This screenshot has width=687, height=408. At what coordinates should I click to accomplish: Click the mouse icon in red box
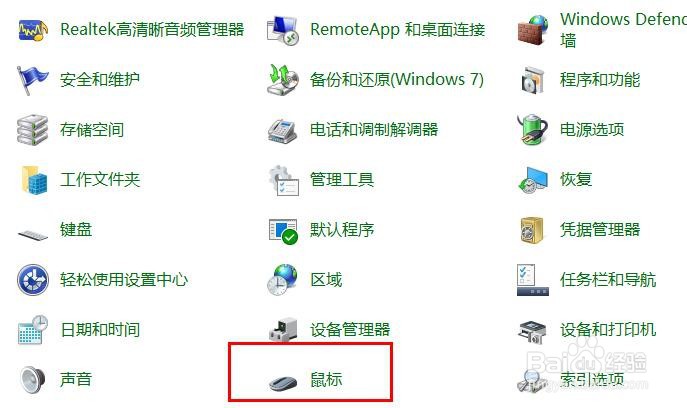click(283, 383)
